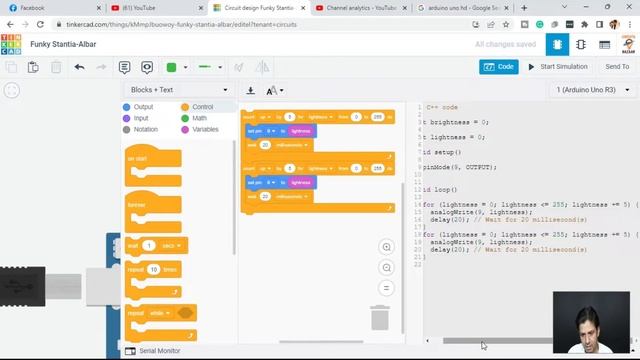Viewport: 640px width, 360px height.
Task: Open the wait secs unit dropdown
Action: pos(171,246)
